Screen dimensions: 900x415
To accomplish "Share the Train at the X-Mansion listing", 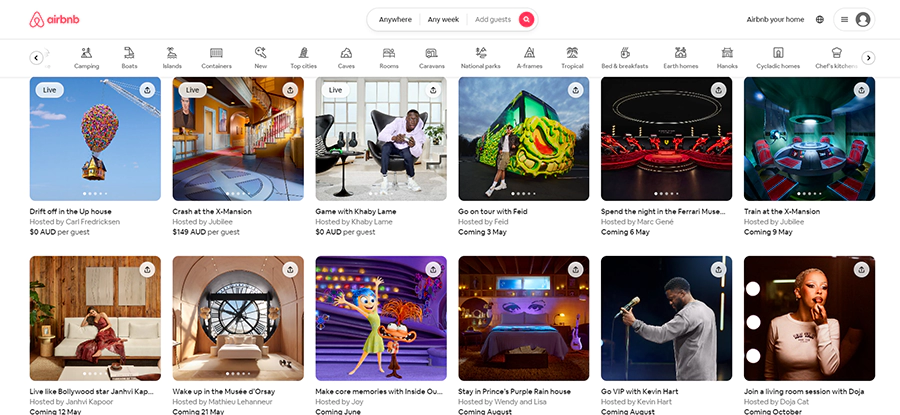I will tap(861, 90).
